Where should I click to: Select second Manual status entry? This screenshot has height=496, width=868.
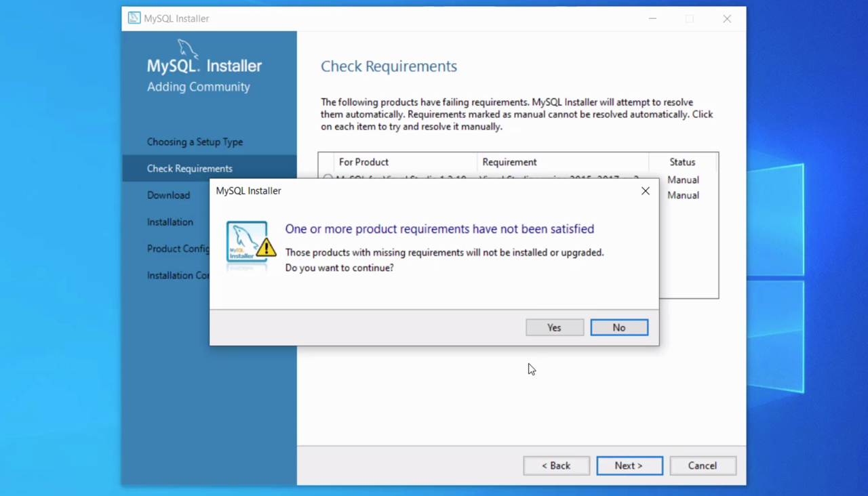tap(683, 195)
